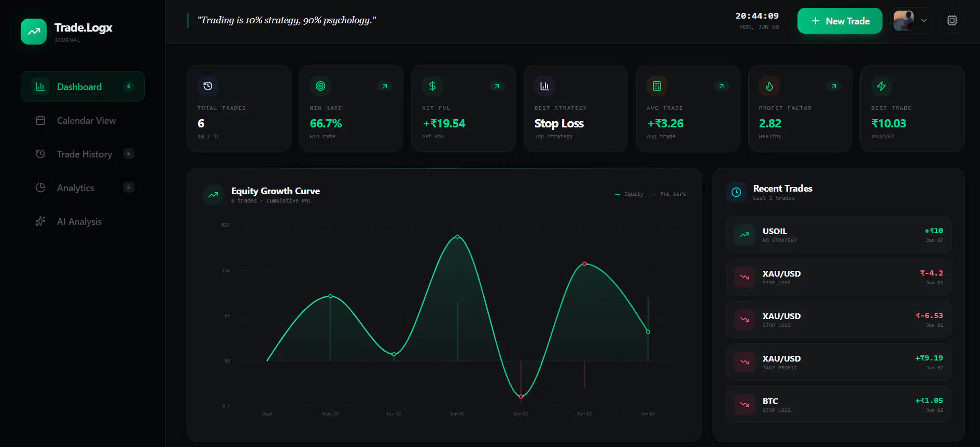
Task: Open Avg Trade card arrow link
Action: point(721,86)
